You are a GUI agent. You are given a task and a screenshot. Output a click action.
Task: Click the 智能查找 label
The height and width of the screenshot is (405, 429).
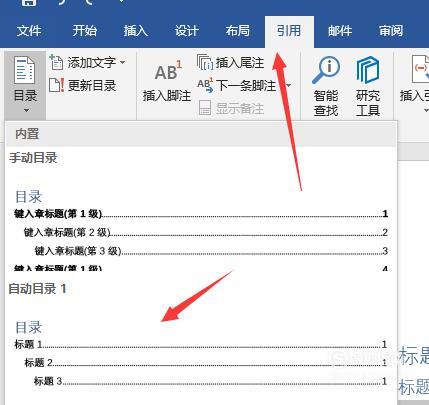coord(326,103)
